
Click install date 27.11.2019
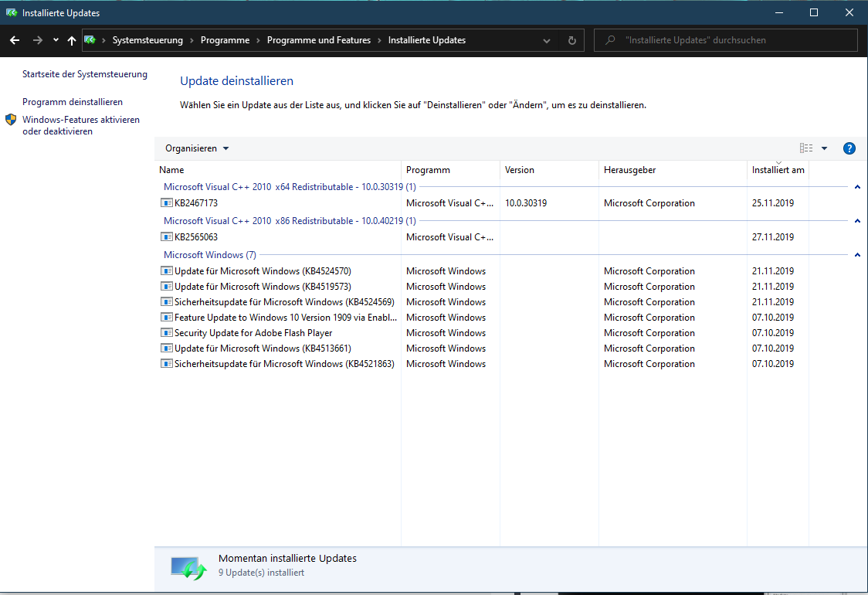[773, 237]
